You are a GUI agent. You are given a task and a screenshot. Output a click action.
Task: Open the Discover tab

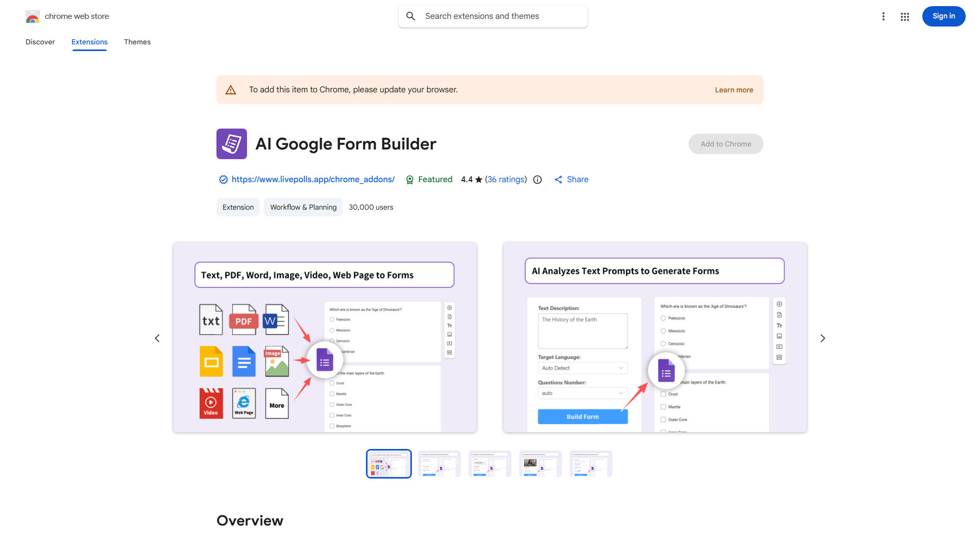(x=40, y=42)
